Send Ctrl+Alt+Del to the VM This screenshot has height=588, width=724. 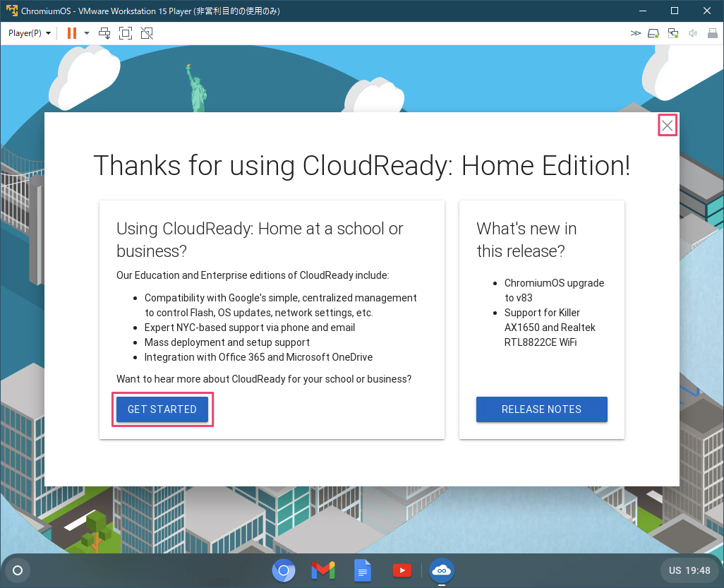[105, 33]
